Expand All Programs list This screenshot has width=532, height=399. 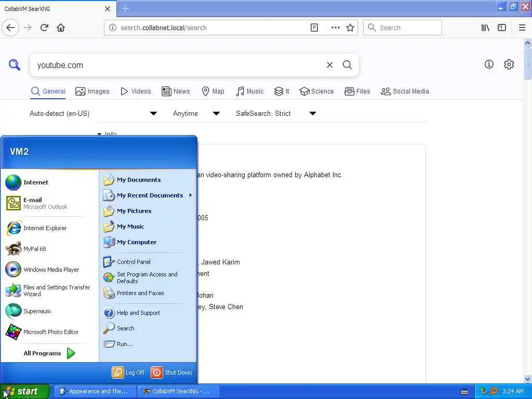(49, 353)
